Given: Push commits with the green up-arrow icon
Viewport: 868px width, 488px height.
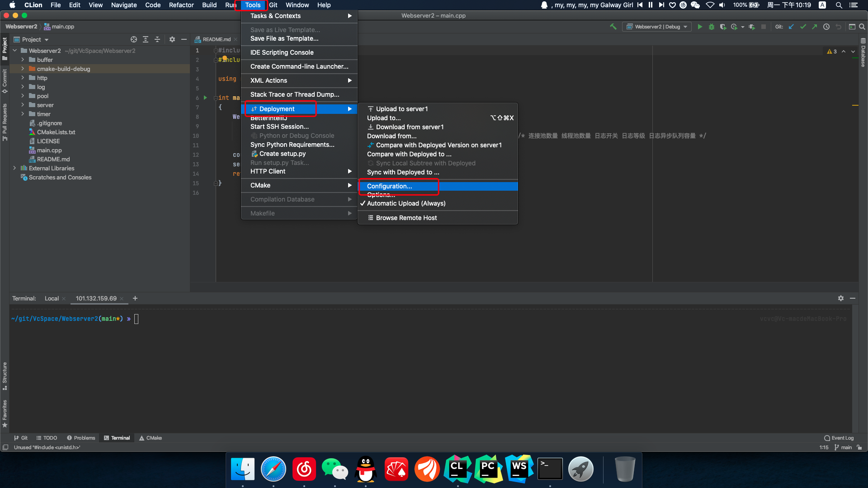Looking at the screenshot, I should click(815, 27).
